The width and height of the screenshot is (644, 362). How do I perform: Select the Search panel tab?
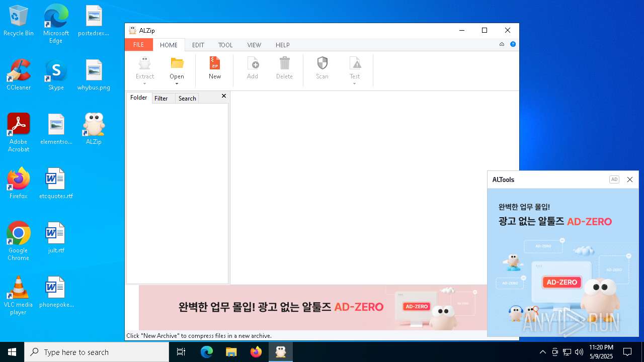[x=187, y=98]
